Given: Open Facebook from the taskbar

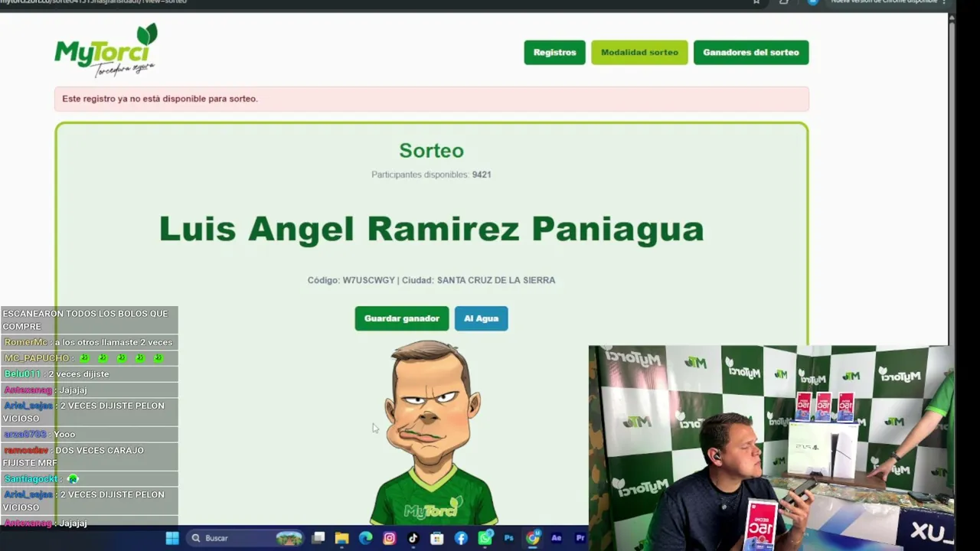Looking at the screenshot, I should click(x=461, y=538).
